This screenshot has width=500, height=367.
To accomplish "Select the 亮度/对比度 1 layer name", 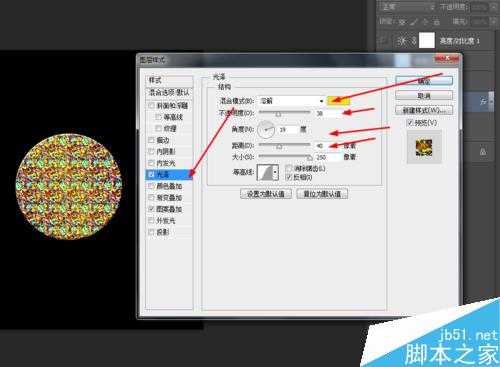I will pyautogui.click(x=459, y=41).
